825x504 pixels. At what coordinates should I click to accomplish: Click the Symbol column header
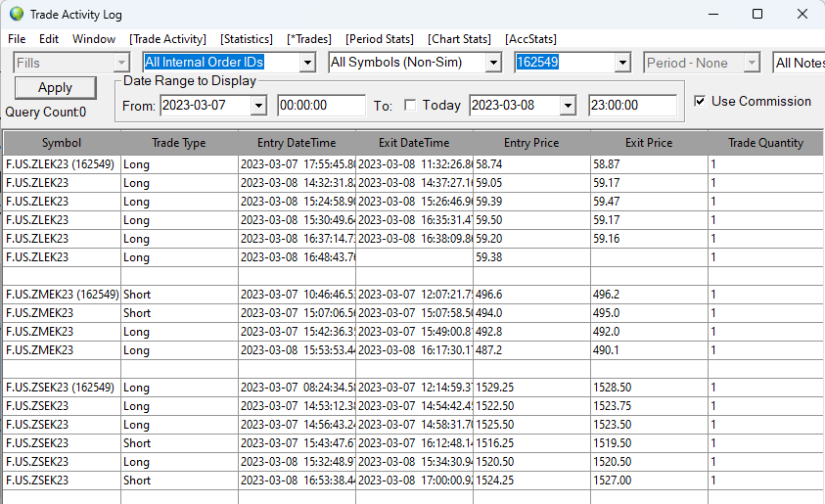point(62,143)
